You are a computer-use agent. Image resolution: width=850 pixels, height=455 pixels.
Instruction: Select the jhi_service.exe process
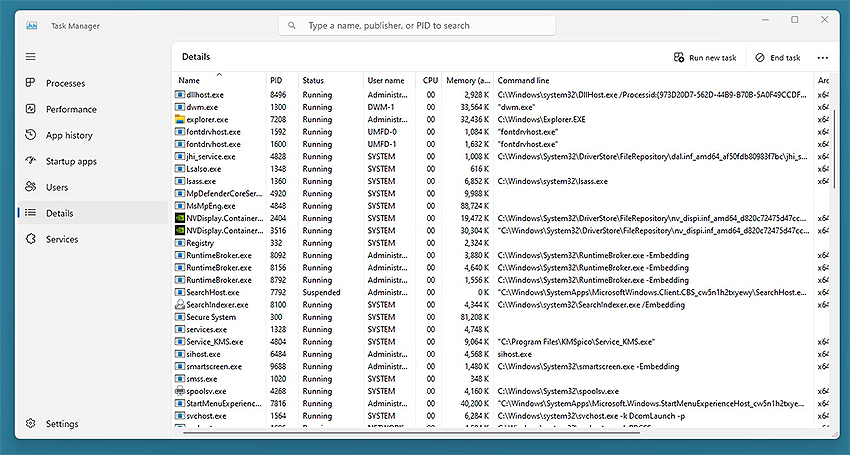tap(501, 157)
